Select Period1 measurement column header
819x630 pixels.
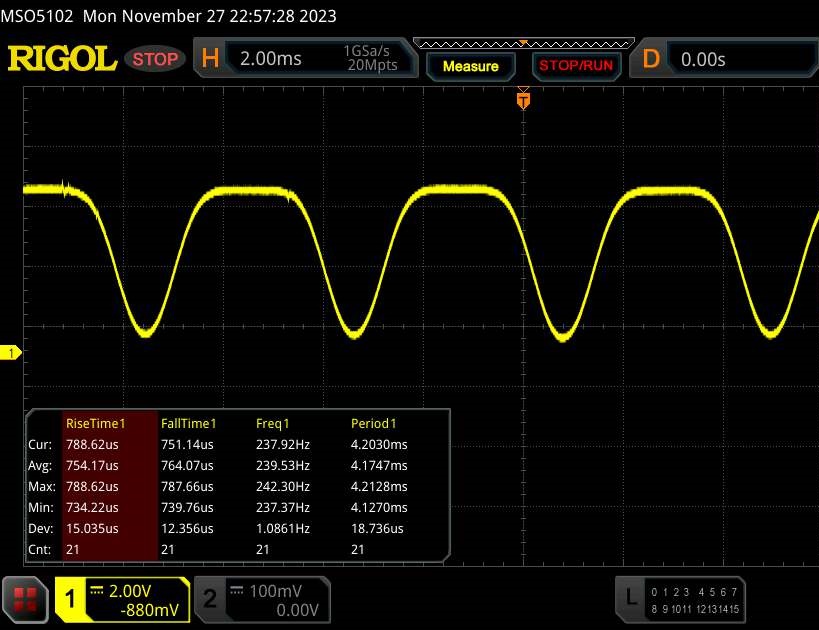tap(373, 424)
